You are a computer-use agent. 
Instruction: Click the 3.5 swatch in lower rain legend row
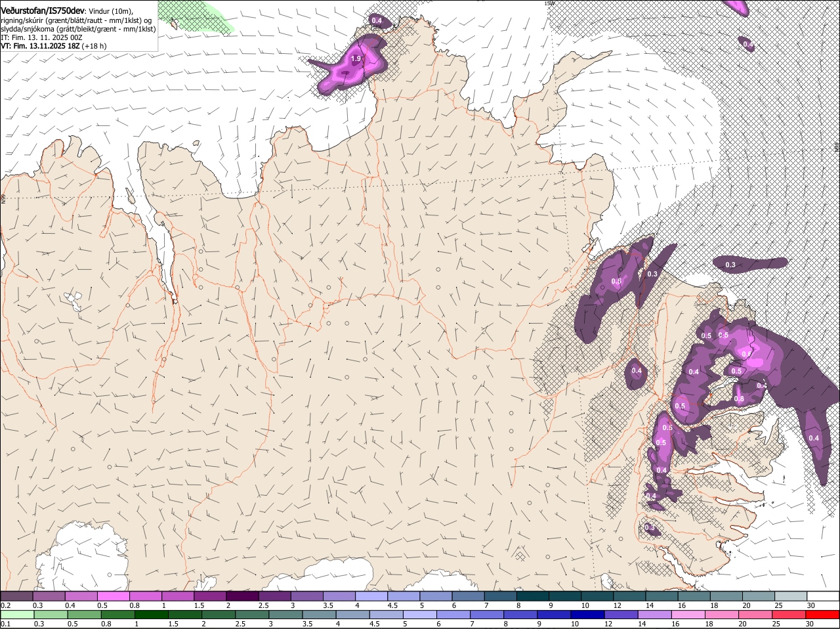(320, 615)
